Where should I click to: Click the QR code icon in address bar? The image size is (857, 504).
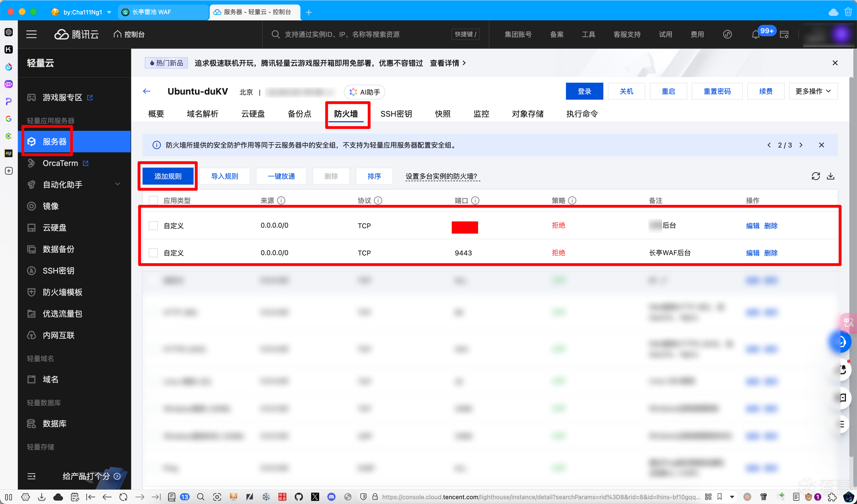click(708, 497)
